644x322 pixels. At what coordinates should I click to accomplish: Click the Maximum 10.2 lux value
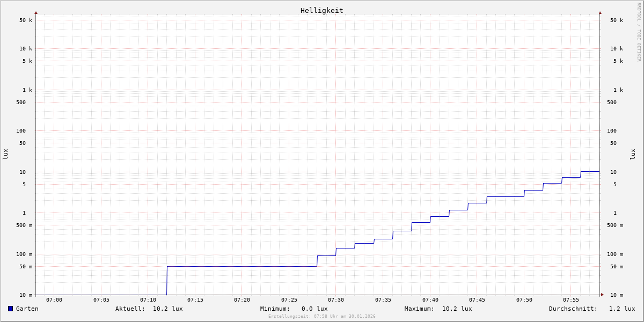(x=457, y=309)
